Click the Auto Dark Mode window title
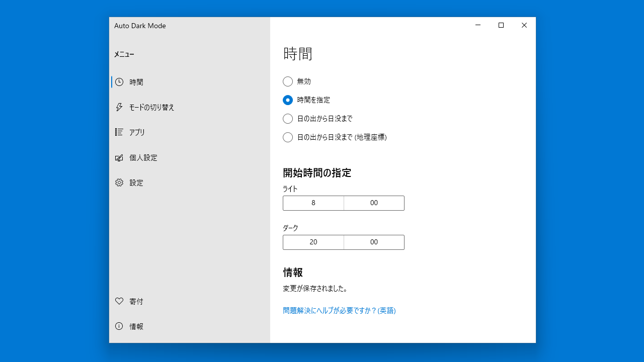This screenshot has height=362, width=644. coord(140,26)
